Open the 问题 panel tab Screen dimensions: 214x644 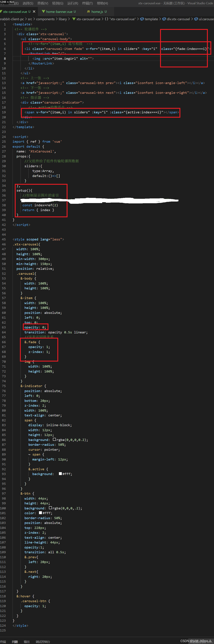(15, 641)
